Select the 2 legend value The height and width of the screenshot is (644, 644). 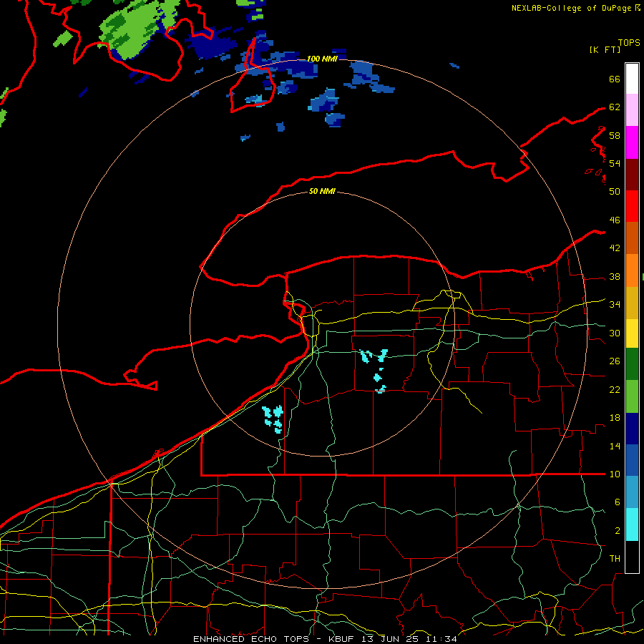617,531
